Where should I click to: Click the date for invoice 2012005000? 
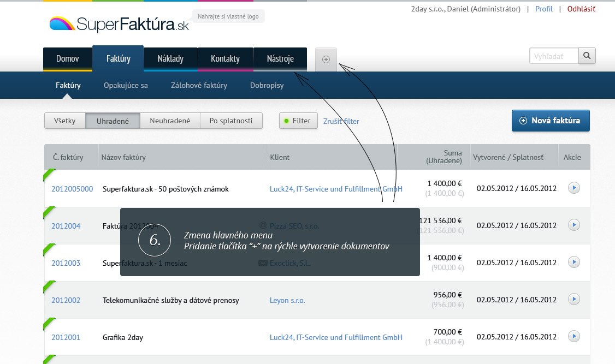tap(517, 188)
